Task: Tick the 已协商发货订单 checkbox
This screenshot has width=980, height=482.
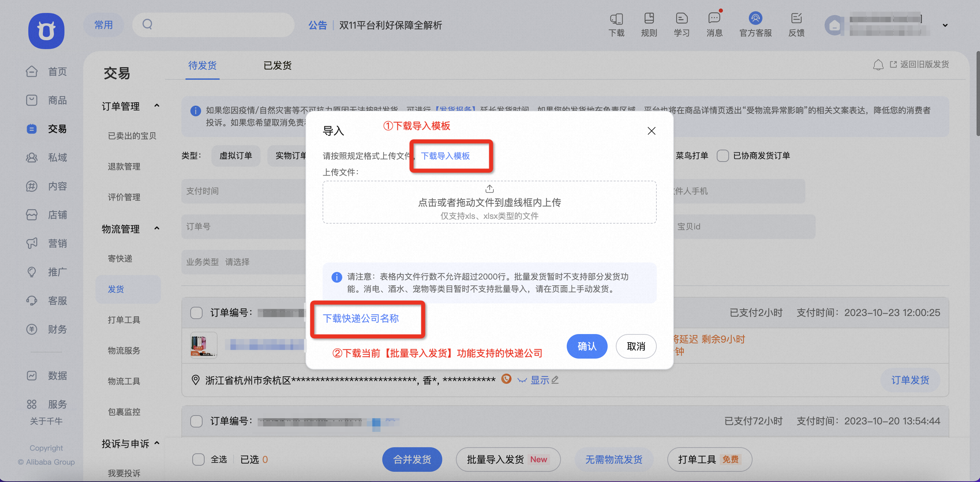Action: 723,155
